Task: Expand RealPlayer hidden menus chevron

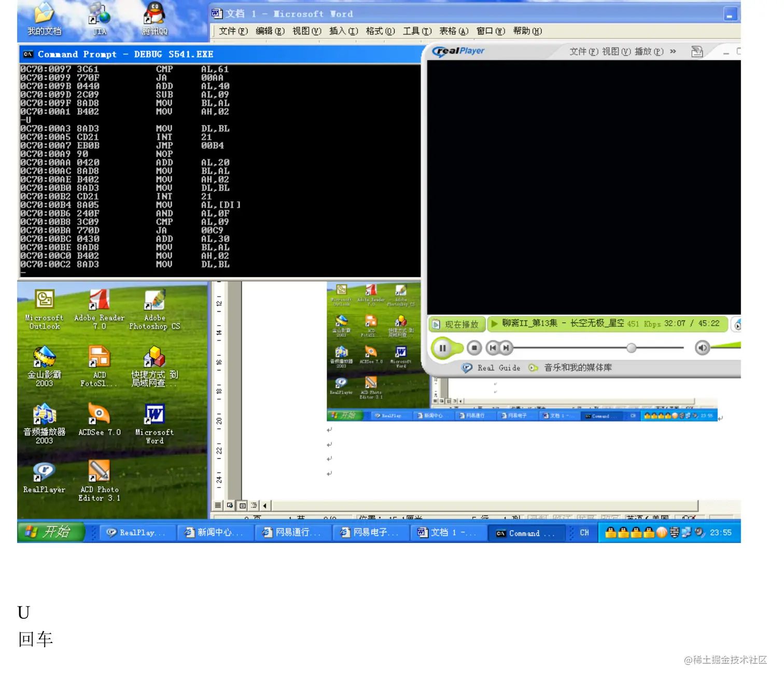Action: coord(673,51)
